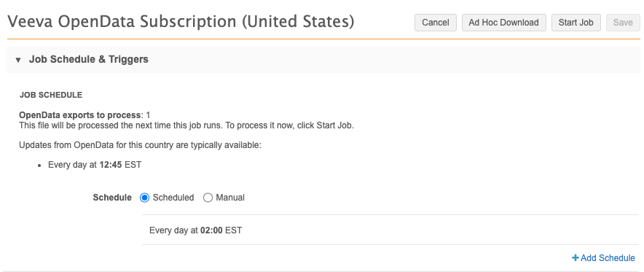Viewport: 644px width, 272px height.
Task: Click the Cancel button
Action: [x=436, y=23]
